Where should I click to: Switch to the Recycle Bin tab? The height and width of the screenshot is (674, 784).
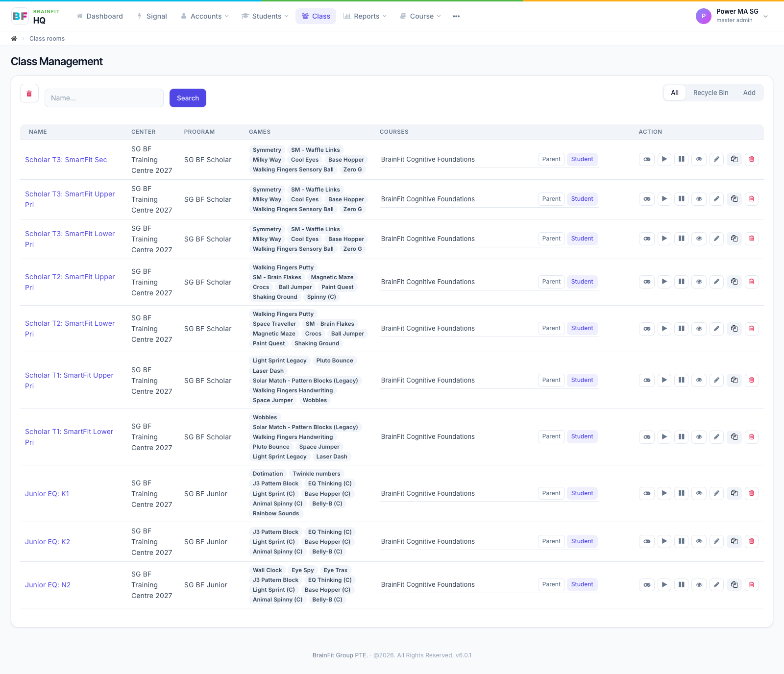pos(710,93)
